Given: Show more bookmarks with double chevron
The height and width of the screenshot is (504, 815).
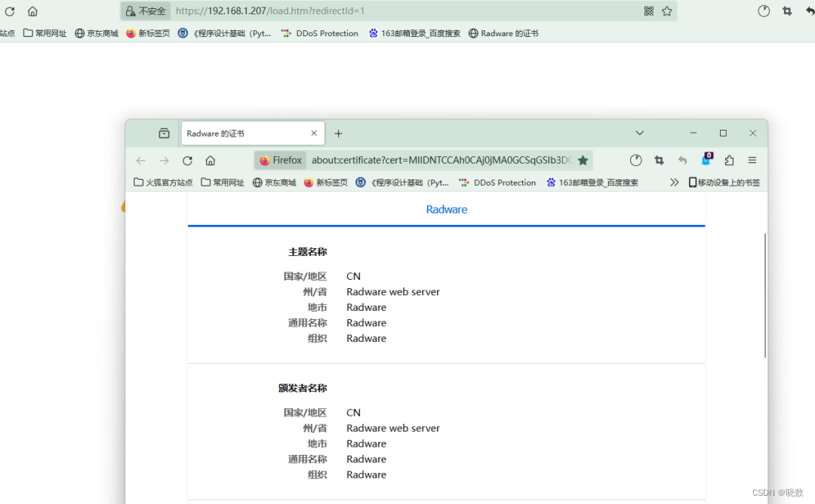Looking at the screenshot, I should [674, 183].
